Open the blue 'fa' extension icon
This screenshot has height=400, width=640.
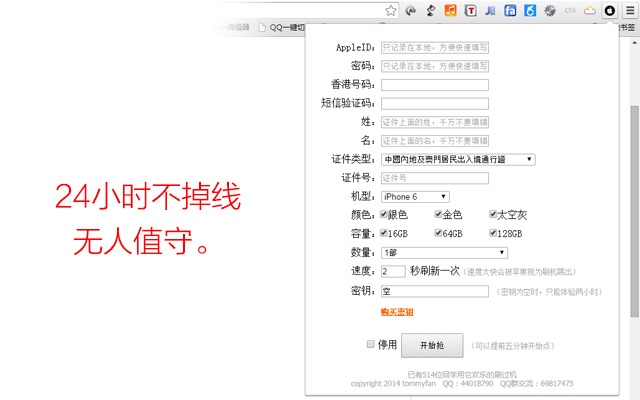coord(510,11)
